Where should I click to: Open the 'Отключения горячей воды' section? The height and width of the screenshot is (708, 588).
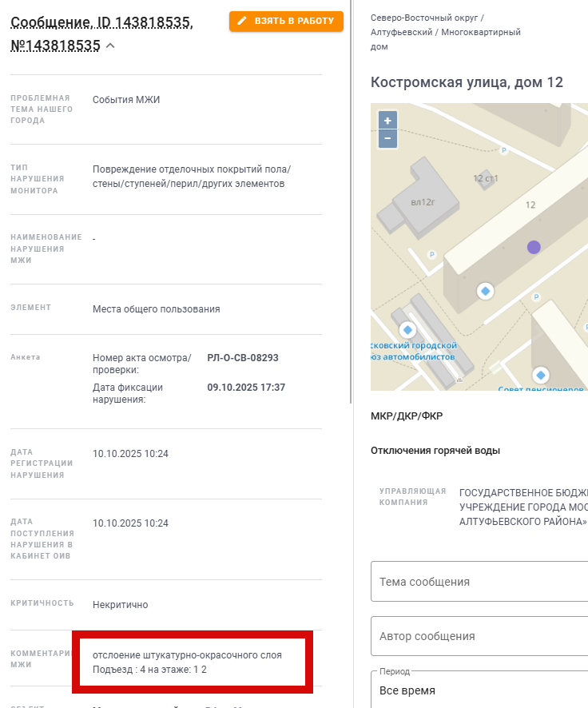click(435, 451)
